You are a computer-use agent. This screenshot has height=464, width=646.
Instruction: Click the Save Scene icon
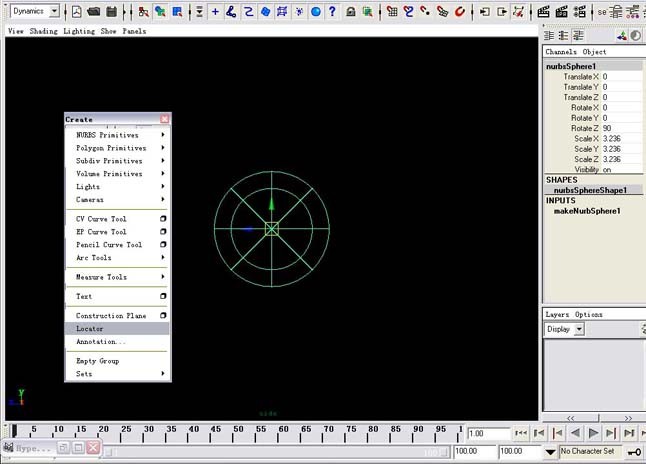pyautogui.click(x=111, y=12)
